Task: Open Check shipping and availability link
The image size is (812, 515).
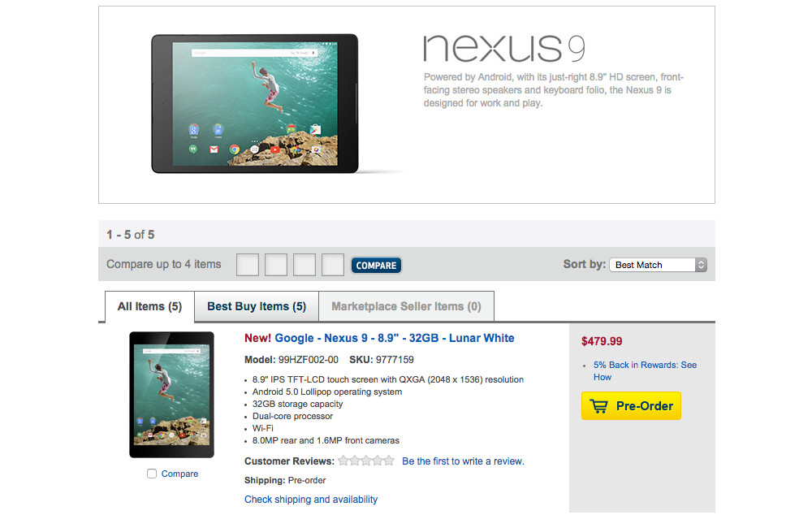Action: coord(311,500)
